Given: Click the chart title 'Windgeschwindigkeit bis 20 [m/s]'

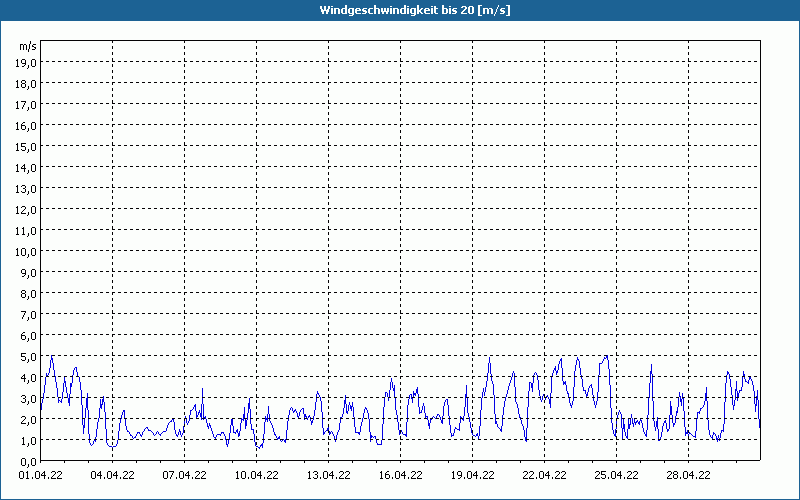Looking at the screenshot, I should 415,10.
